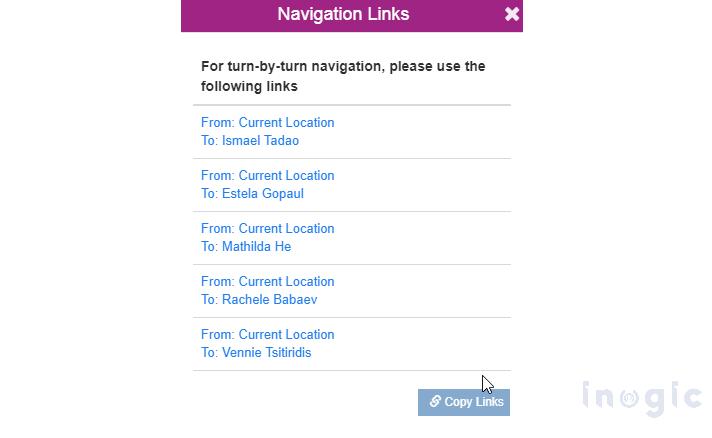This screenshot has height=438, width=712.
Task: Click the turn-by-turn navigation instruction line
Action: click(343, 67)
